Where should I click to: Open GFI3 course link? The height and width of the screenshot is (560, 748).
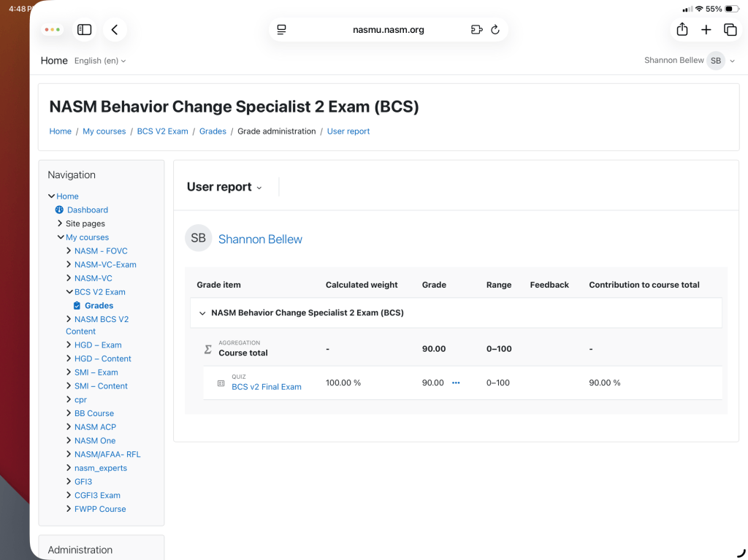pyautogui.click(x=83, y=482)
